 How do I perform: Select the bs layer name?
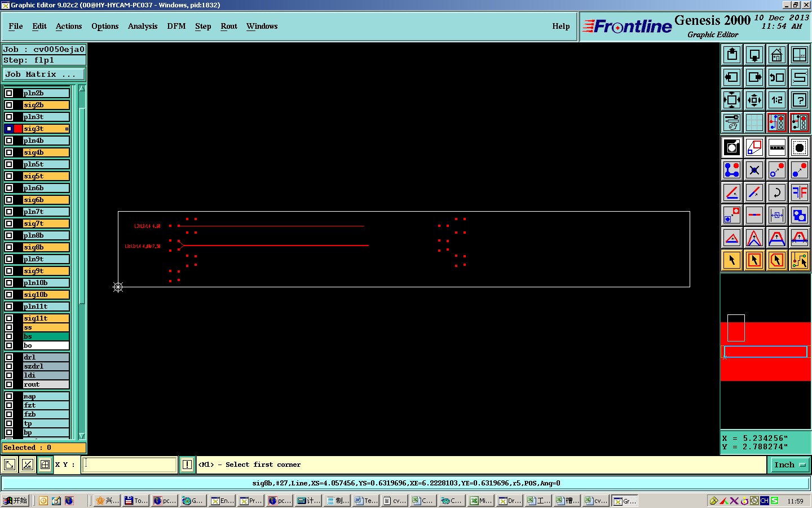[x=46, y=336]
